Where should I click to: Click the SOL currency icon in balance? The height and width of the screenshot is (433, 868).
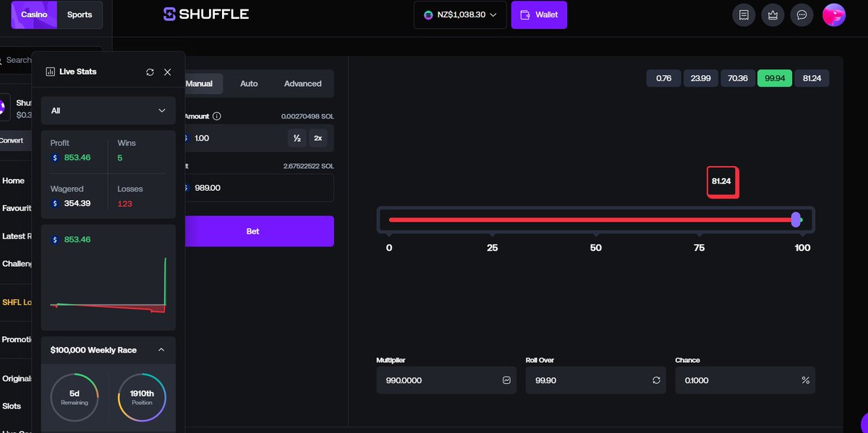coord(428,14)
